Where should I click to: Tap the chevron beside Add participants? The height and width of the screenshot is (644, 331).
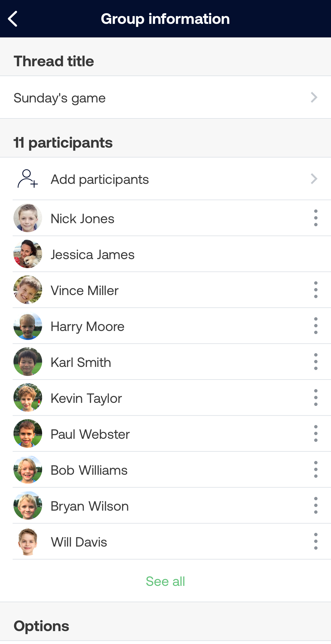tap(314, 179)
